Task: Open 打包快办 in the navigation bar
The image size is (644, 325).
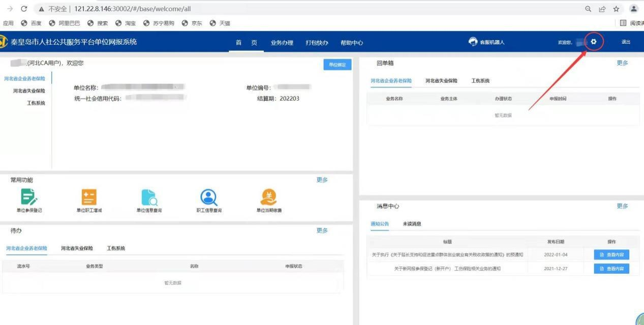Action: pos(317,43)
